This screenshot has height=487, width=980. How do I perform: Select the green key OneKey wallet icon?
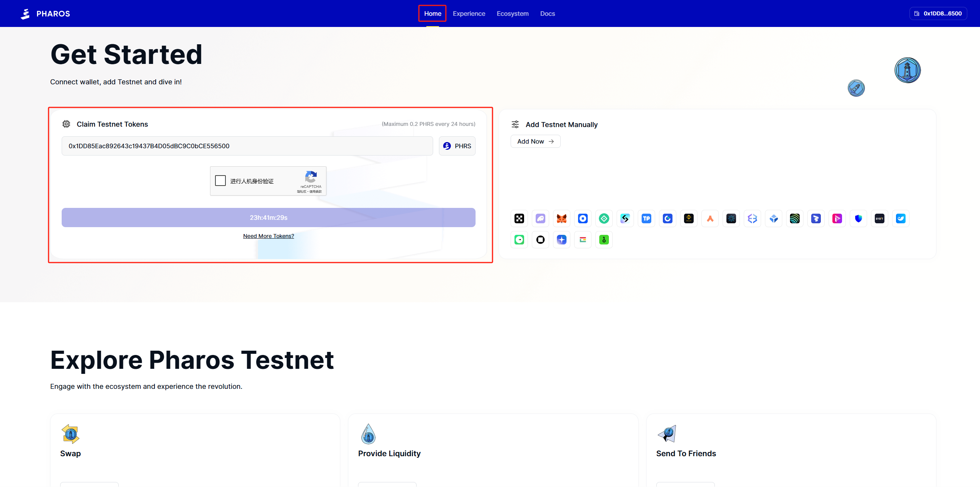click(x=604, y=240)
